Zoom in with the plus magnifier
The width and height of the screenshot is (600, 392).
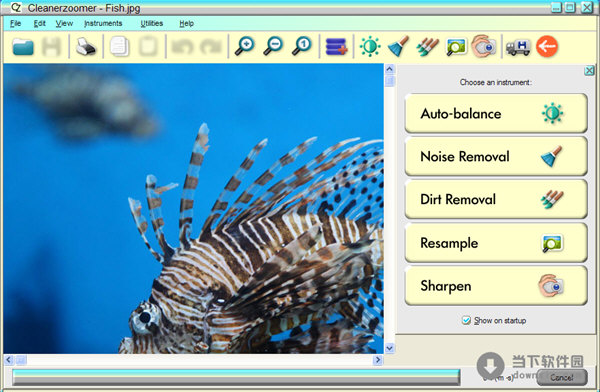[245, 46]
